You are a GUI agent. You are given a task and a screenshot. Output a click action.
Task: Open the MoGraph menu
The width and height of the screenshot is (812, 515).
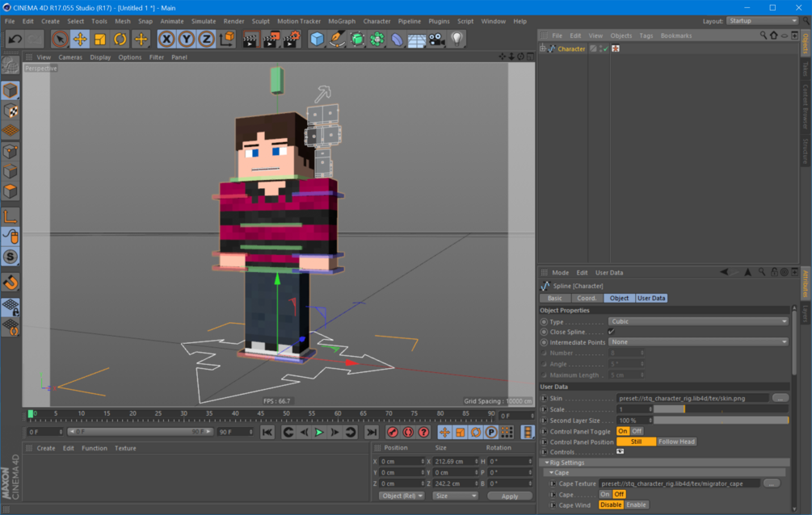click(x=342, y=21)
